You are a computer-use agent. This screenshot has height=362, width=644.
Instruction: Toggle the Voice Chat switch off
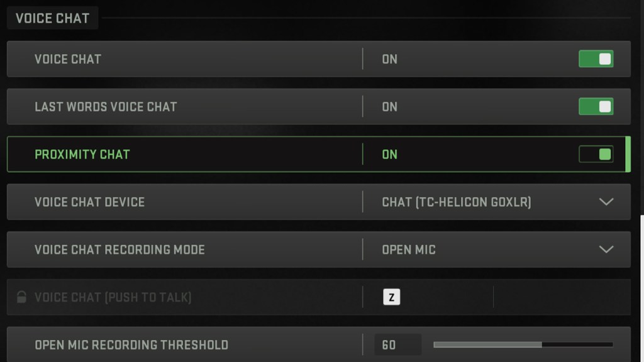[x=596, y=59]
